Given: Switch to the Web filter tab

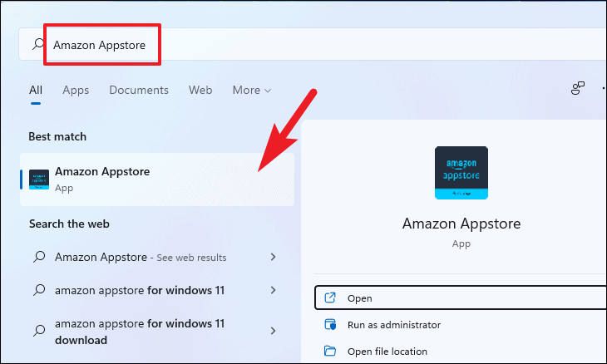Looking at the screenshot, I should (200, 90).
